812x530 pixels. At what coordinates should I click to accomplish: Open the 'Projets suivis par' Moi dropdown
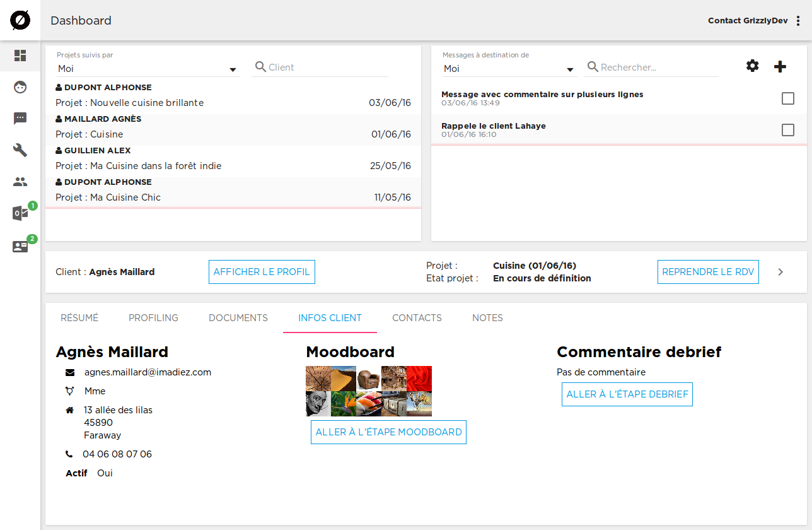[148, 69]
